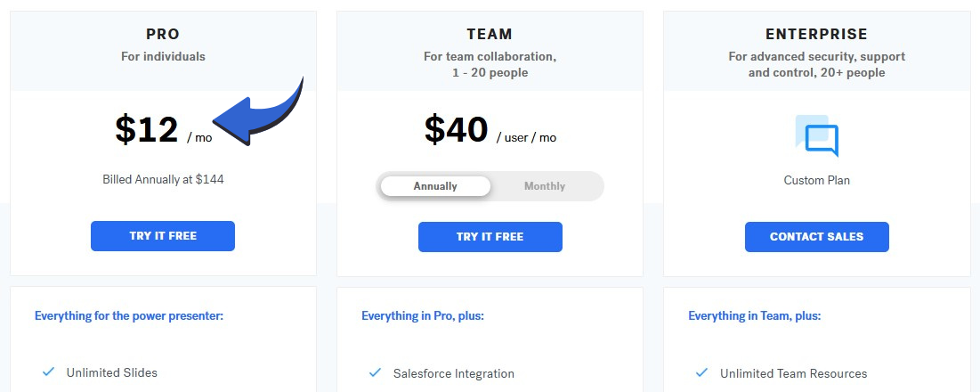
Task: Click checkmark beside Salesforce Integration
Action: click(x=376, y=372)
